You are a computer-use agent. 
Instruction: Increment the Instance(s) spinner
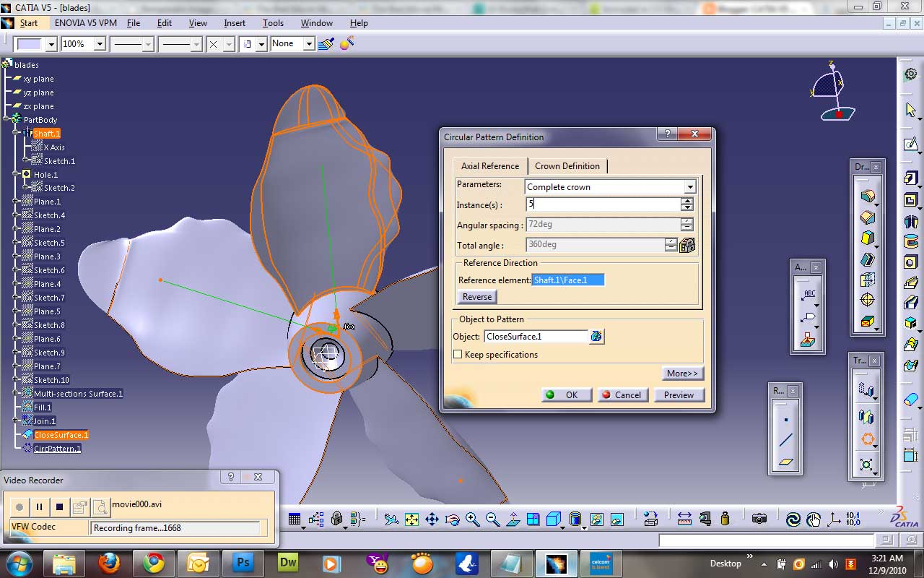[687, 202]
